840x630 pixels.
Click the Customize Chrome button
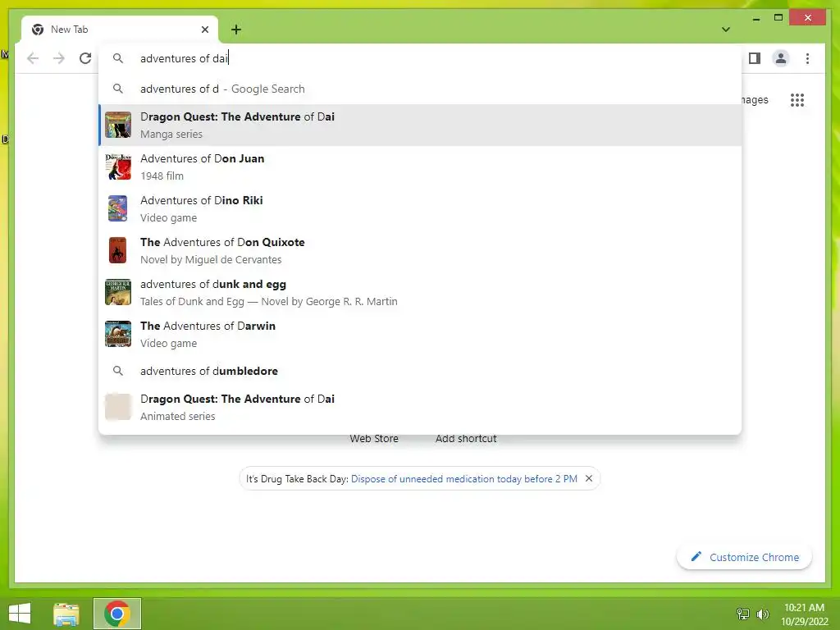pyautogui.click(x=745, y=557)
